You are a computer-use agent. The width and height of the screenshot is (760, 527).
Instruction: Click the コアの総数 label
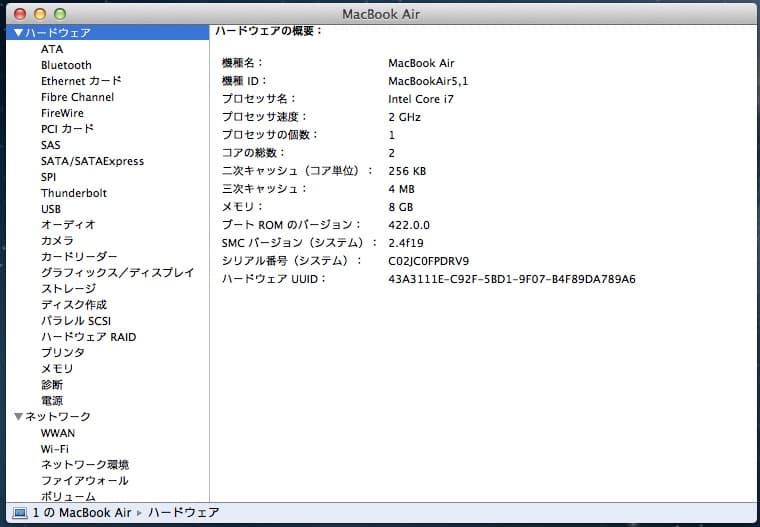[254, 153]
